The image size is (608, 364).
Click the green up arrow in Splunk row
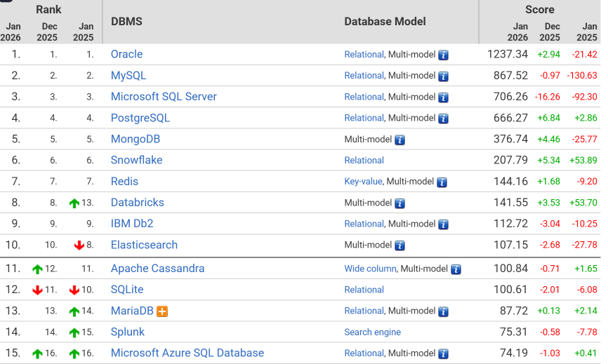[x=74, y=332]
